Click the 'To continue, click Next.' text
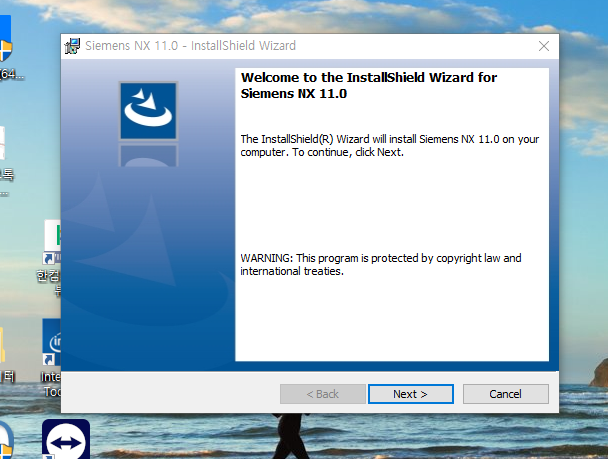The width and height of the screenshot is (608, 459). tap(348, 152)
